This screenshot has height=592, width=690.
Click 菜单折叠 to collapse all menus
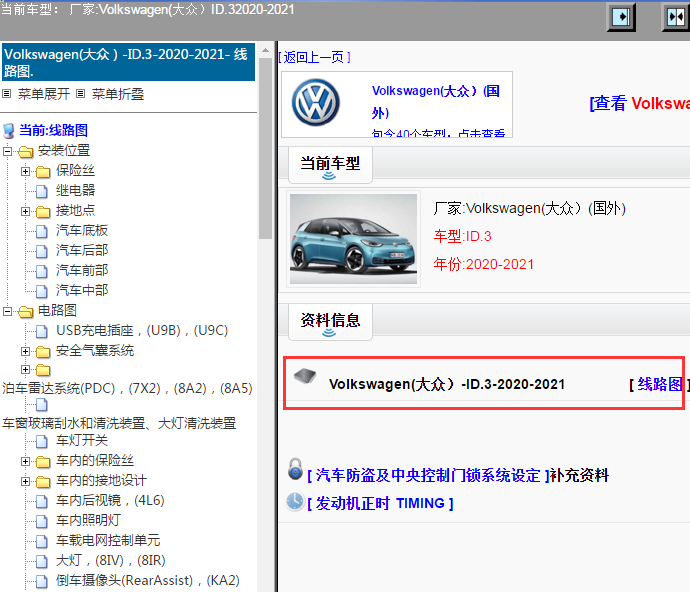pyautogui.click(x=117, y=94)
